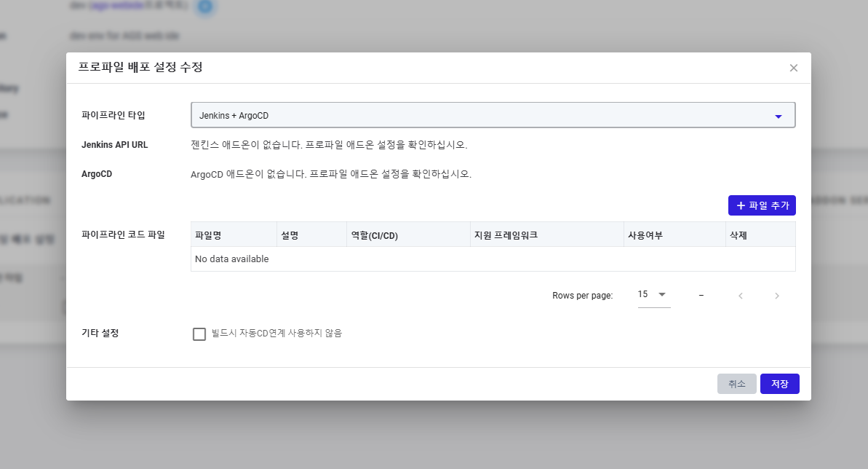The image size is (868, 469).
Task: Save settings with 저장 button
Action: 779,384
